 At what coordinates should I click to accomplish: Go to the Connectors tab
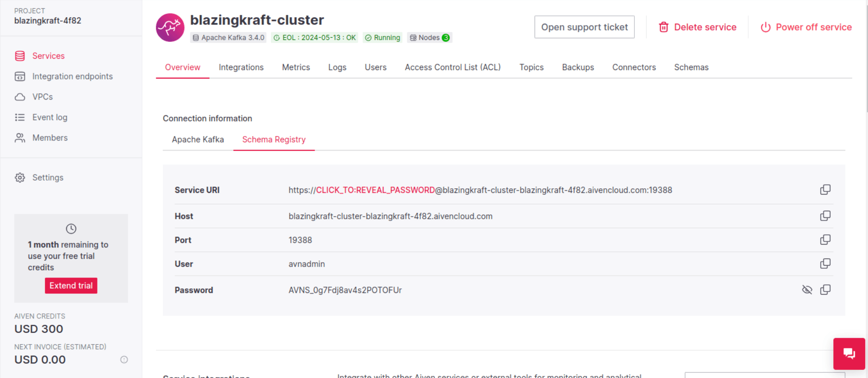point(634,67)
